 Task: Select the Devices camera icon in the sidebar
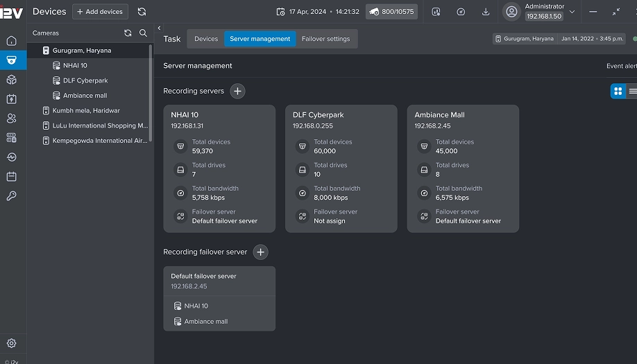coord(11,60)
